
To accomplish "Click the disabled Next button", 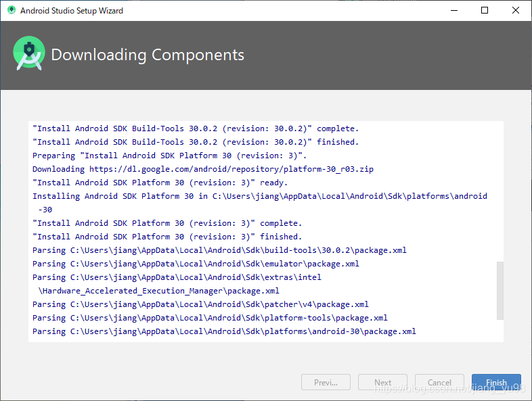I will pyautogui.click(x=382, y=382).
